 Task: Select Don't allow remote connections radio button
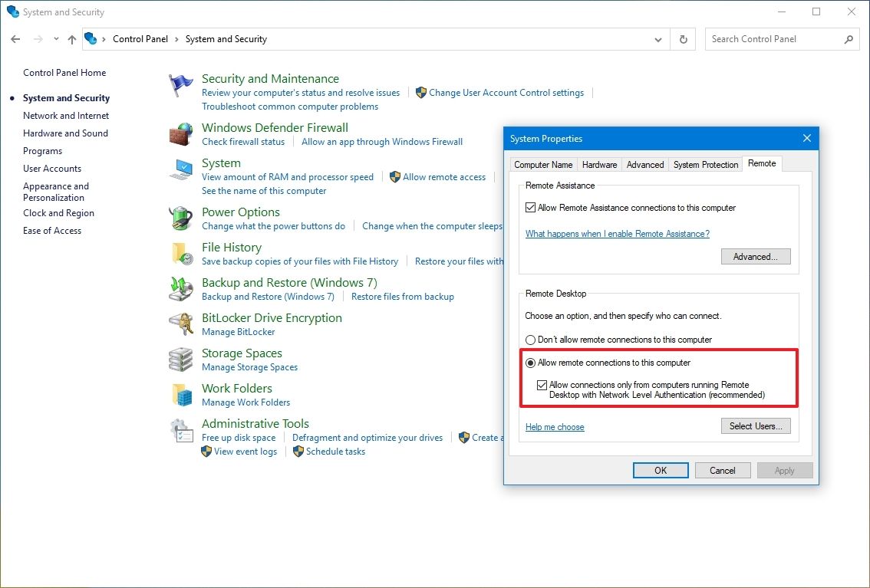[x=530, y=340]
